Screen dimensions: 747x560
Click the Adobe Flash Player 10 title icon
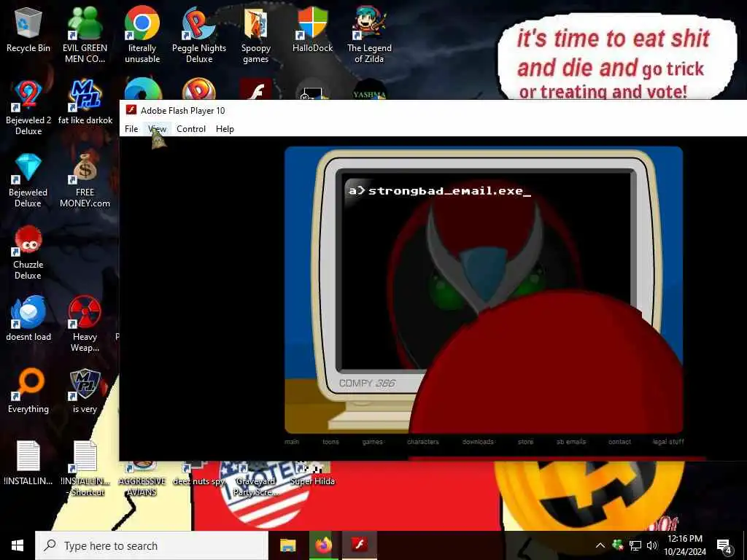click(x=131, y=111)
